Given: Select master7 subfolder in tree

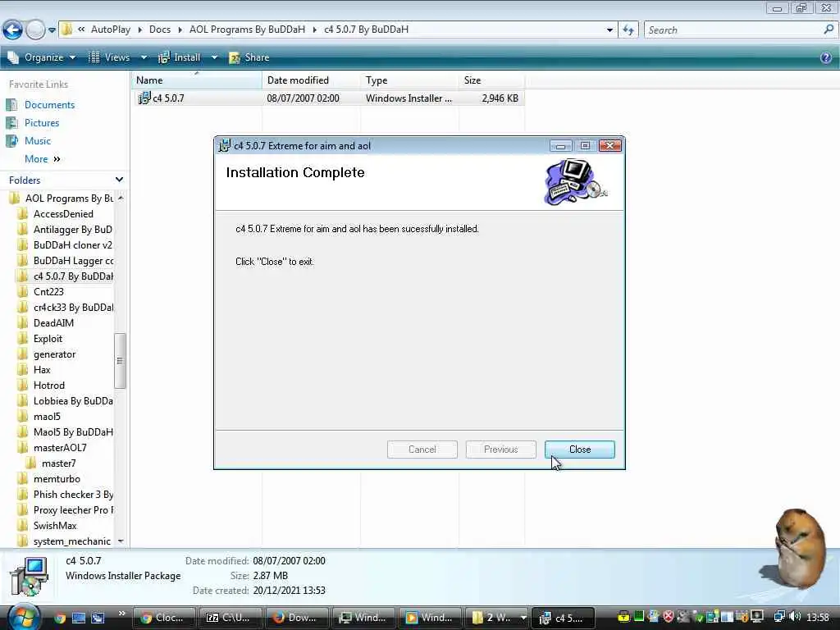Looking at the screenshot, I should click(58, 463).
